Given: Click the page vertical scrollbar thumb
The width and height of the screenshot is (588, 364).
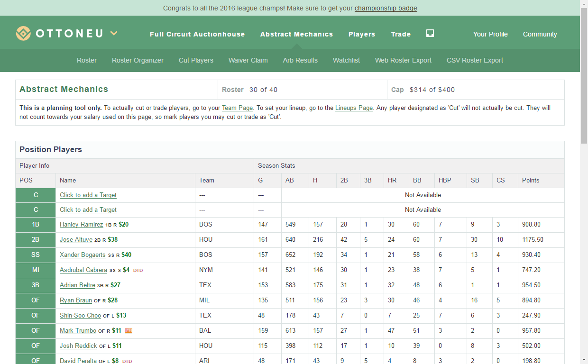Looking at the screenshot, I should [584, 76].
